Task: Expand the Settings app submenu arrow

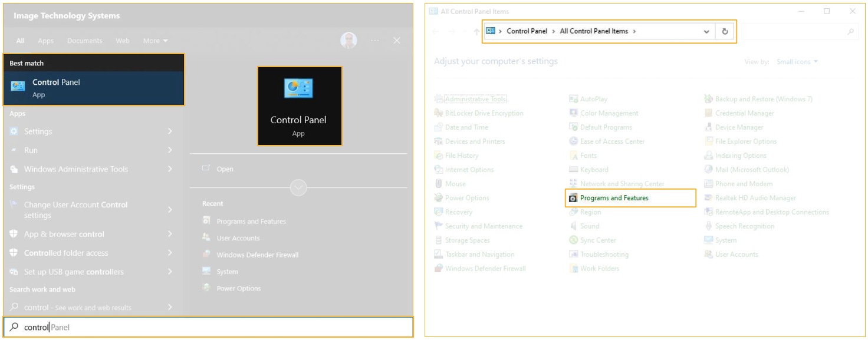Action: tap(170, 131)
